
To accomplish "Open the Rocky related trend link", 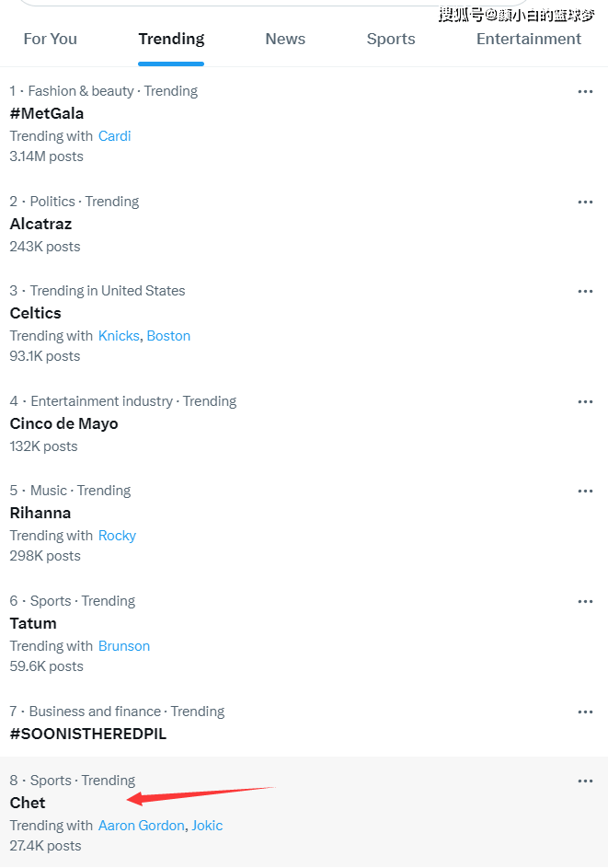I will point(118,536).
